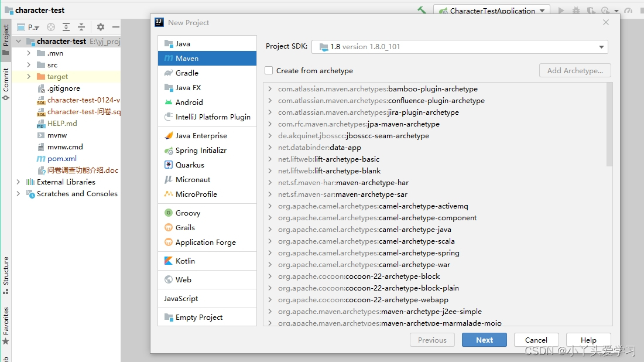Select maven-archetype-j2ee-simple row
The height and width of the screenshot is (362, 644).
pos(434,312)
